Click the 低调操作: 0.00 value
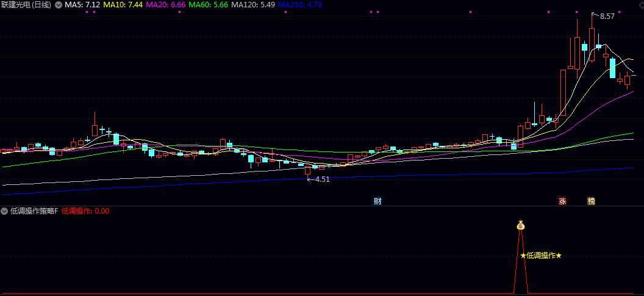Viewport: 644px width, 296px height. 85,211
